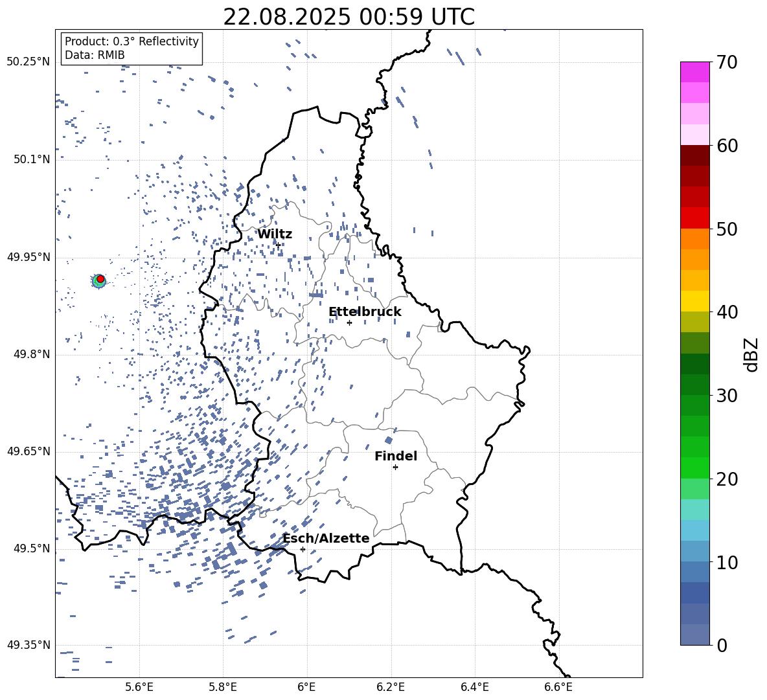Click the dark green band just above 30

(695, 384)
